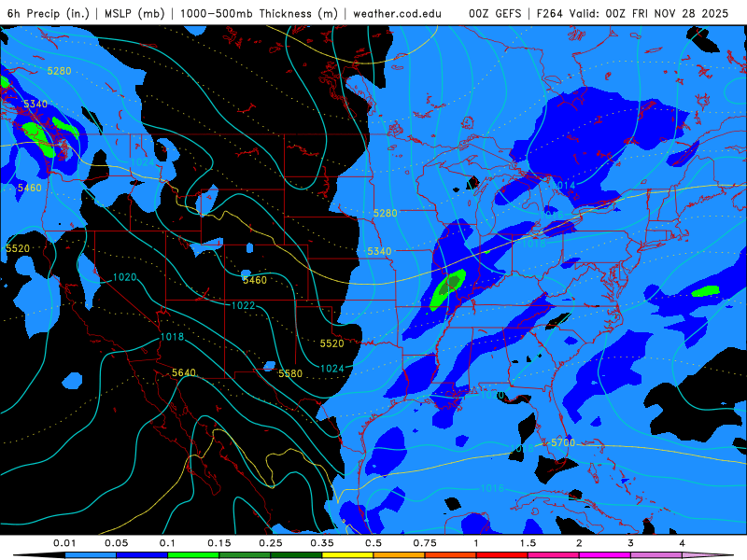Click the light blue 0.01 legend swatch
This screenshot has height=560, width=747.
[90, 555]
